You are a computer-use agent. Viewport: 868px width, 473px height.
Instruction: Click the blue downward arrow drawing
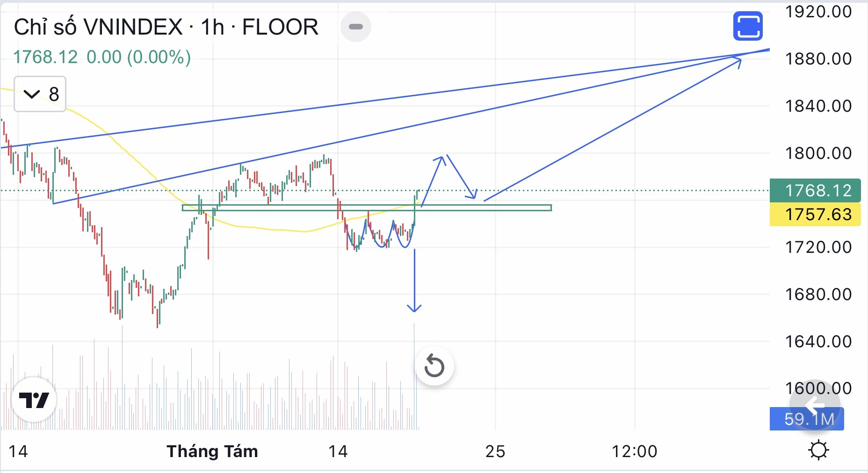click(x=414, y=280)
